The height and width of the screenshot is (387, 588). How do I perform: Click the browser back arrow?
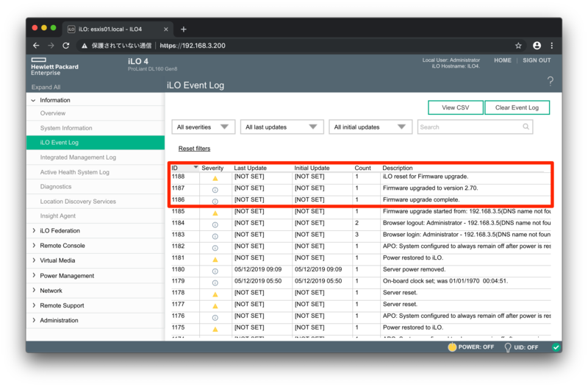point(36,46)
